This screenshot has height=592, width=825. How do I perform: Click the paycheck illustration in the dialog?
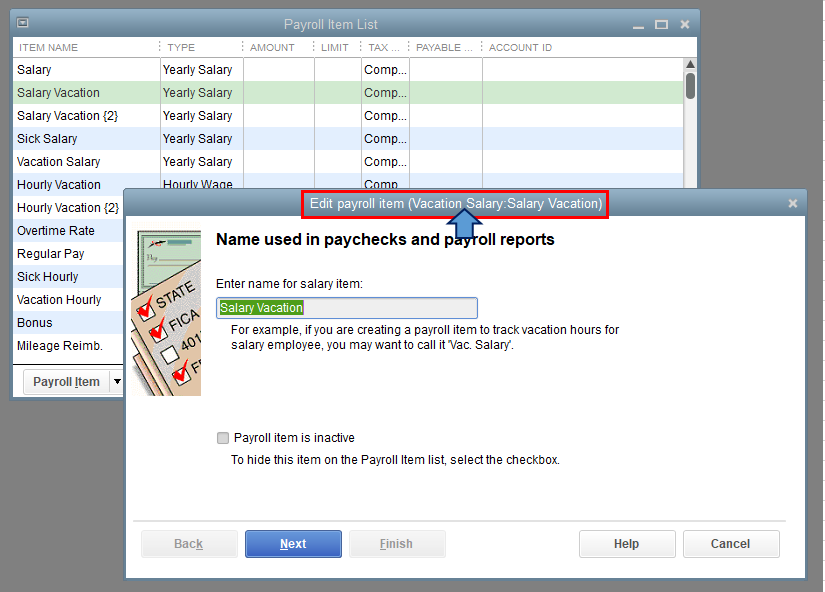[166, 311]
